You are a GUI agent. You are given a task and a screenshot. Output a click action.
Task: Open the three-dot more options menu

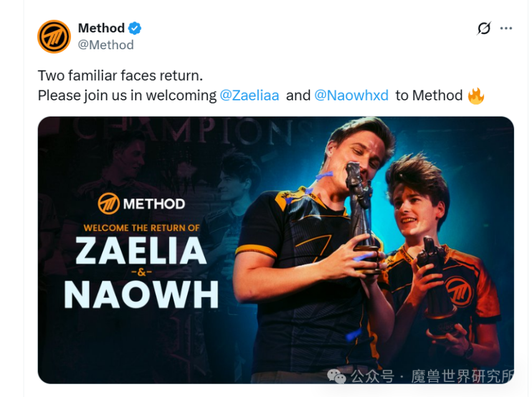coord(506,28)
